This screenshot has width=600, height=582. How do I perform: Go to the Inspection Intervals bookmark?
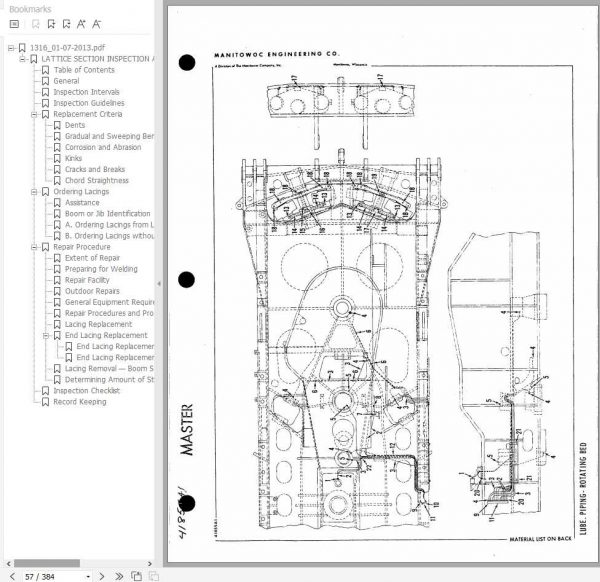pyautogui.click(x=86, y=92)
